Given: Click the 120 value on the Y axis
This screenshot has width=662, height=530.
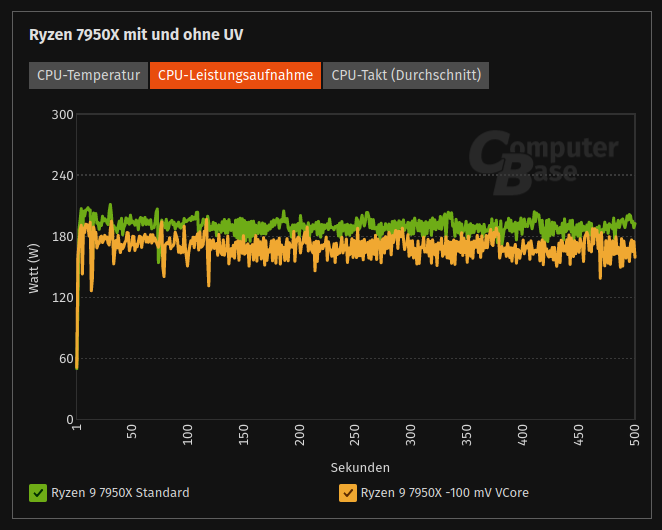Looking at the screenshot, I should pyautogui.click(x=62, y=297).
